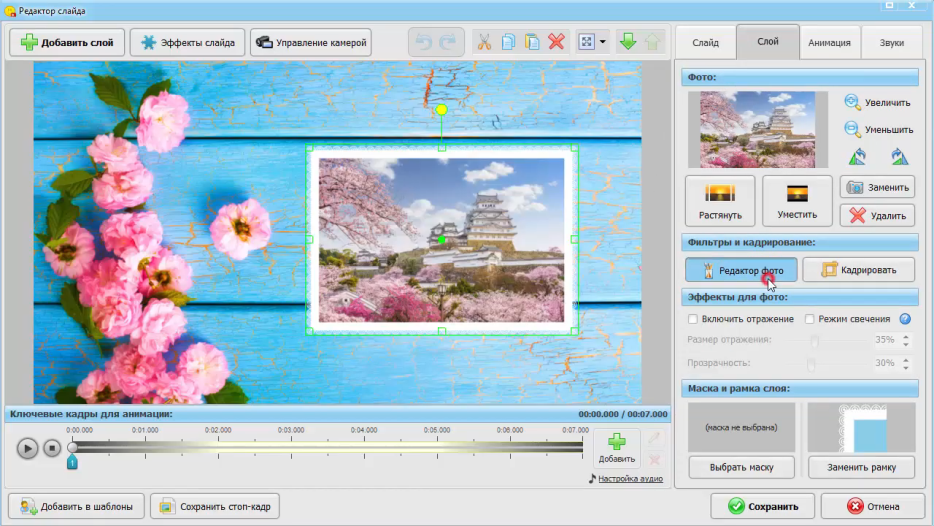
Task: Click the scissors Cut icon
Action: coord(484,42)
